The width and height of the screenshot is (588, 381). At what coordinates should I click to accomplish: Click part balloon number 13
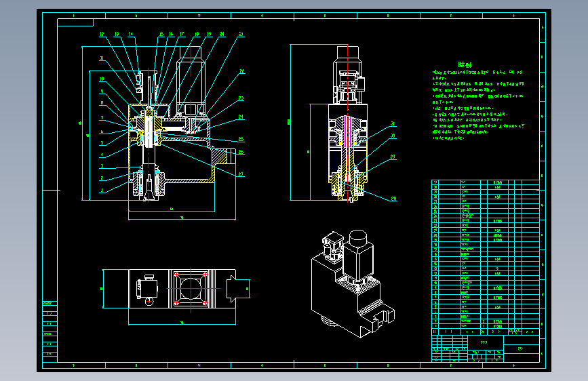[117, 34]
